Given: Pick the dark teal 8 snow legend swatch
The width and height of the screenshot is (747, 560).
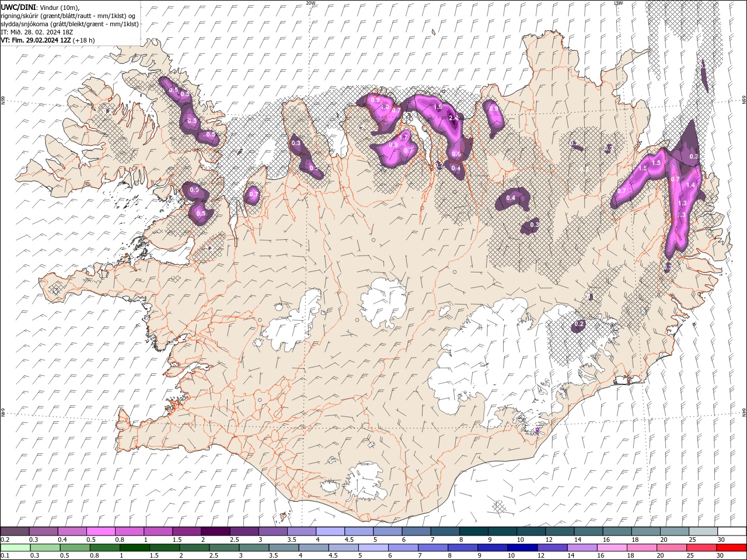Looking at the screenshot, I should [x=474, y=531].
